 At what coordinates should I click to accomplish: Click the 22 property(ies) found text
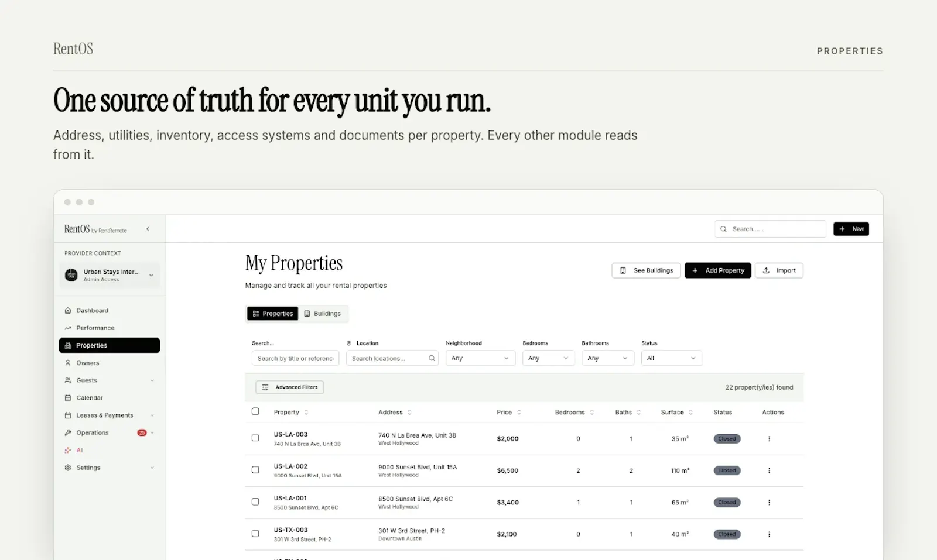click(x=759, y=387)
